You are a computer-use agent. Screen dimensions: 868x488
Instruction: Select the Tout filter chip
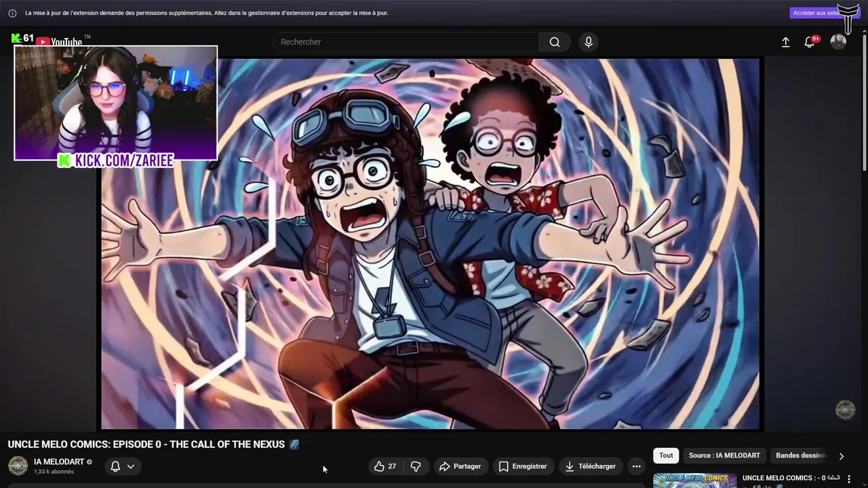coord(666,455)
